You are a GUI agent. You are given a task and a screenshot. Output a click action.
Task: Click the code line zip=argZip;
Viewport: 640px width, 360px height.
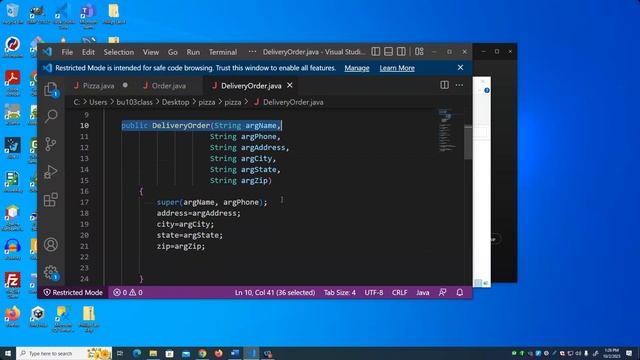[181, 246]
